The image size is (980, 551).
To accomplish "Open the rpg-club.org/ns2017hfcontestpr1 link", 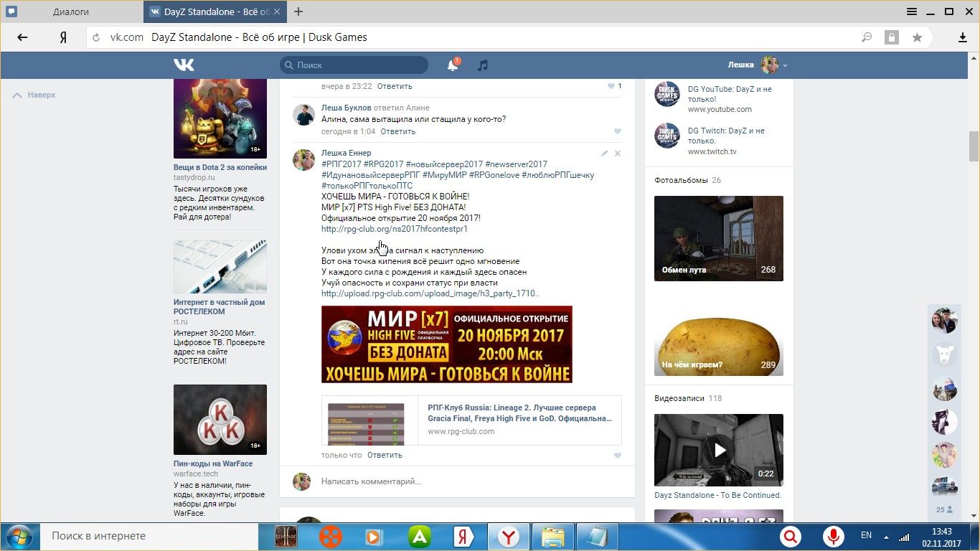I will (395, 229).
